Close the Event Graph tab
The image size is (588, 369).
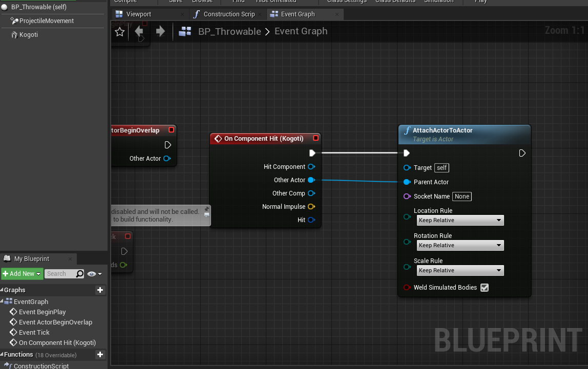click(337, 14)
